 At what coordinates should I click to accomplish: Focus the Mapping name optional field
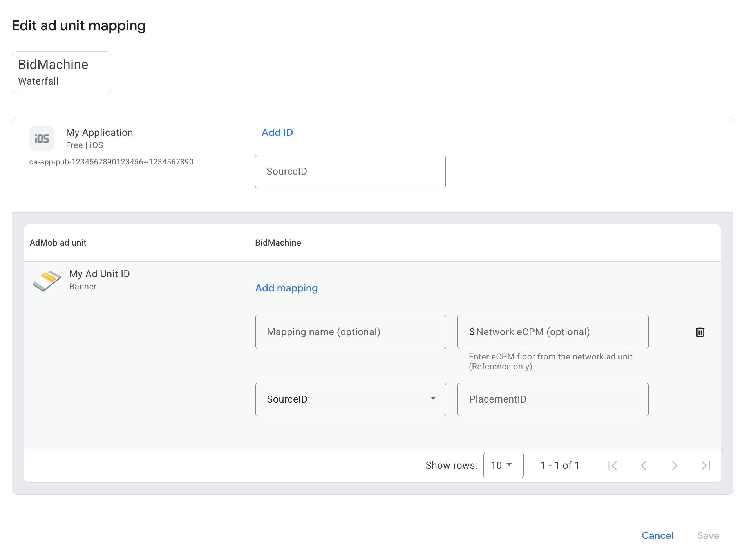350,332
